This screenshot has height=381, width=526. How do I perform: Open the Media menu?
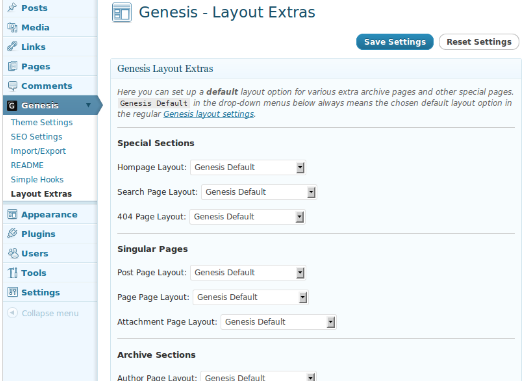coord(35,28)
